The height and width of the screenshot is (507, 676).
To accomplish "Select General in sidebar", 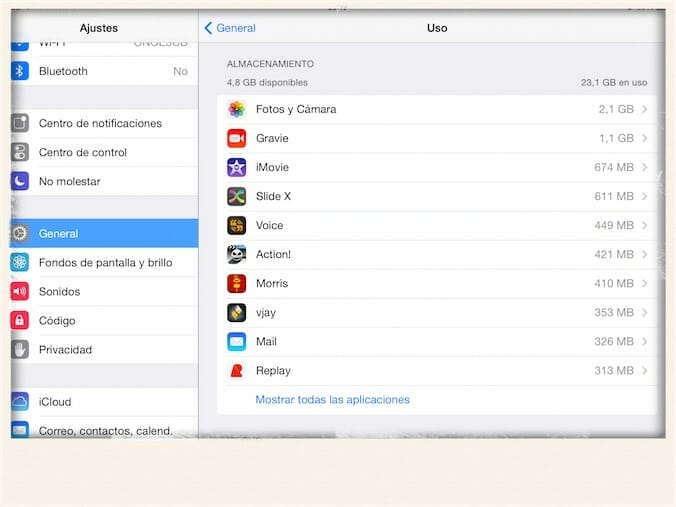I will coord(104,233).
